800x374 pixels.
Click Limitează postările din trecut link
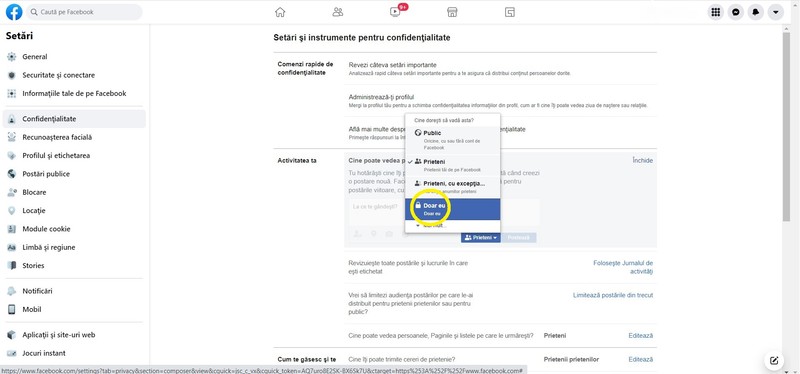[x=613, y=295]
